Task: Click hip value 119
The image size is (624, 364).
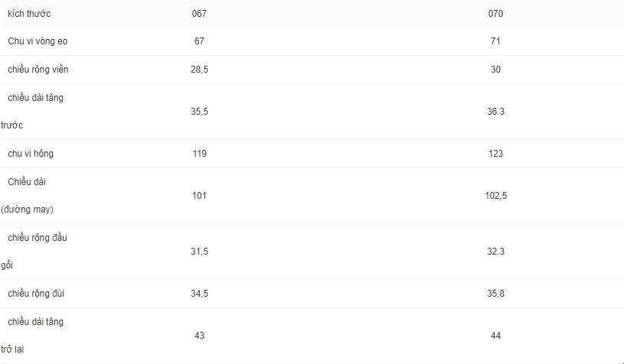Action: pos(199,154)
